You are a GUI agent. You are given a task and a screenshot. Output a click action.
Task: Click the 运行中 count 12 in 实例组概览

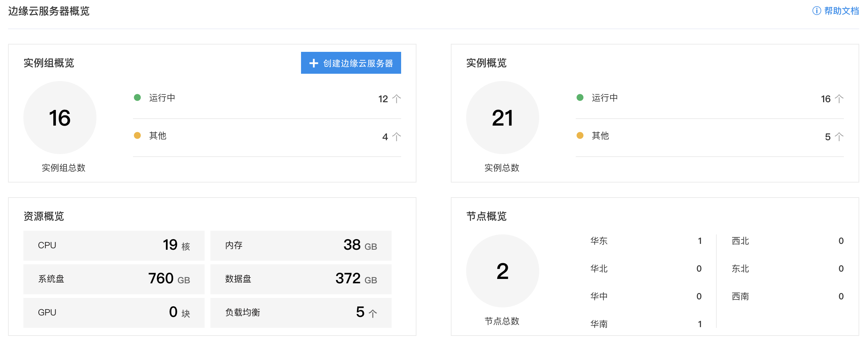383,99
